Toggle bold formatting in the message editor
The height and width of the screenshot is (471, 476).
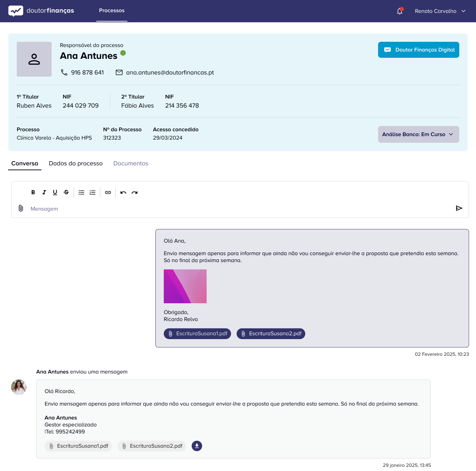[x=33, y=192]
